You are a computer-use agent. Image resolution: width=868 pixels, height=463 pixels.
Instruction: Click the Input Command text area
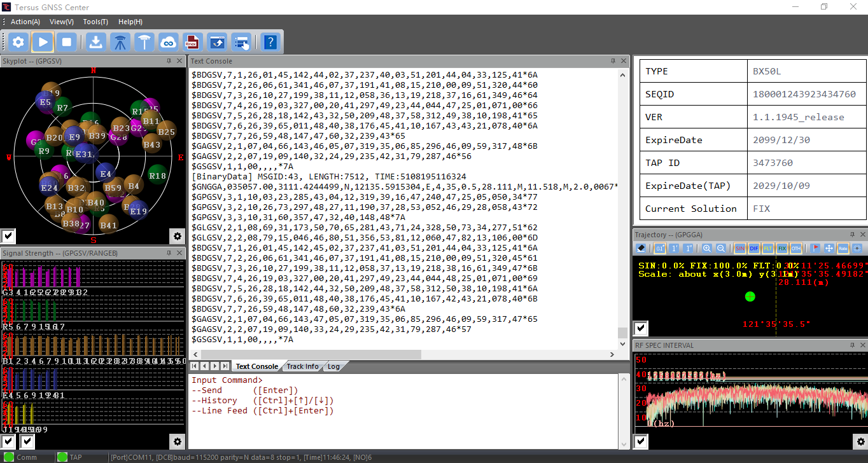click(x=404, y=411)
